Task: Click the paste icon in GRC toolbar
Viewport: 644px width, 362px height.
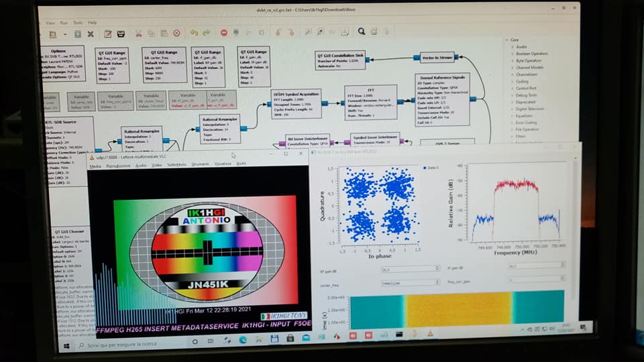Action: pyautogui.click(x=164, y=34)
